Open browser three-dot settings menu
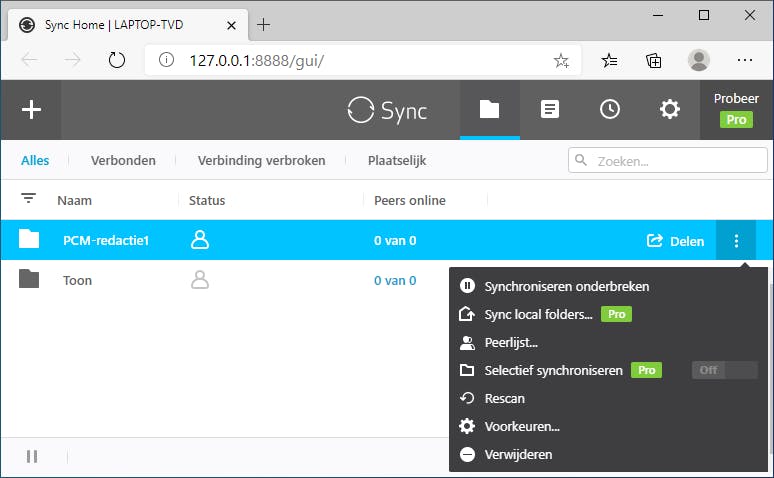Screen dimensions: 774x478 [x=744, y=60]
